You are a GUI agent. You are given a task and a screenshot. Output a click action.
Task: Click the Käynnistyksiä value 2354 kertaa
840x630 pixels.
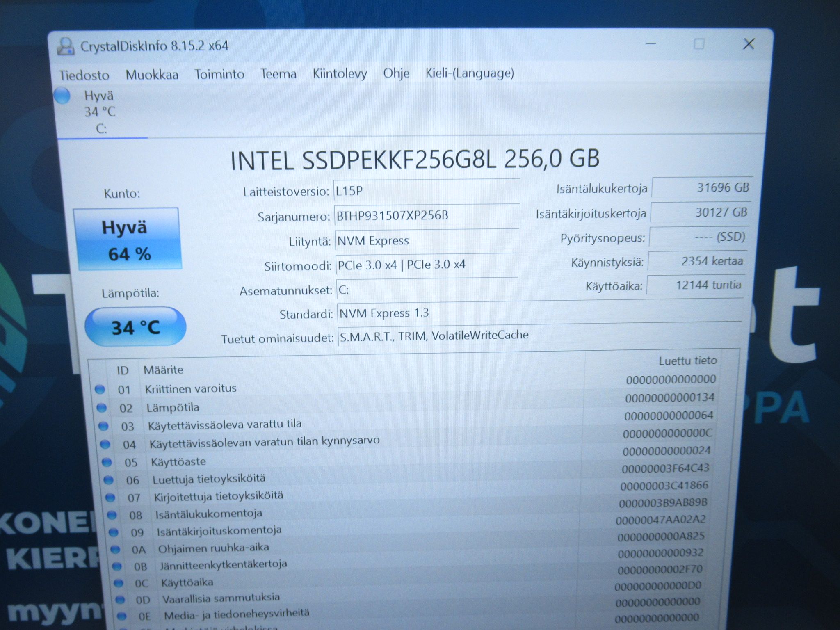[697, 261]
